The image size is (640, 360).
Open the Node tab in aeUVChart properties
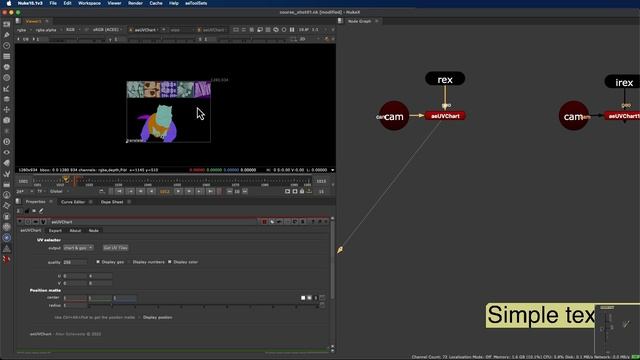click(x=93, y=231)
